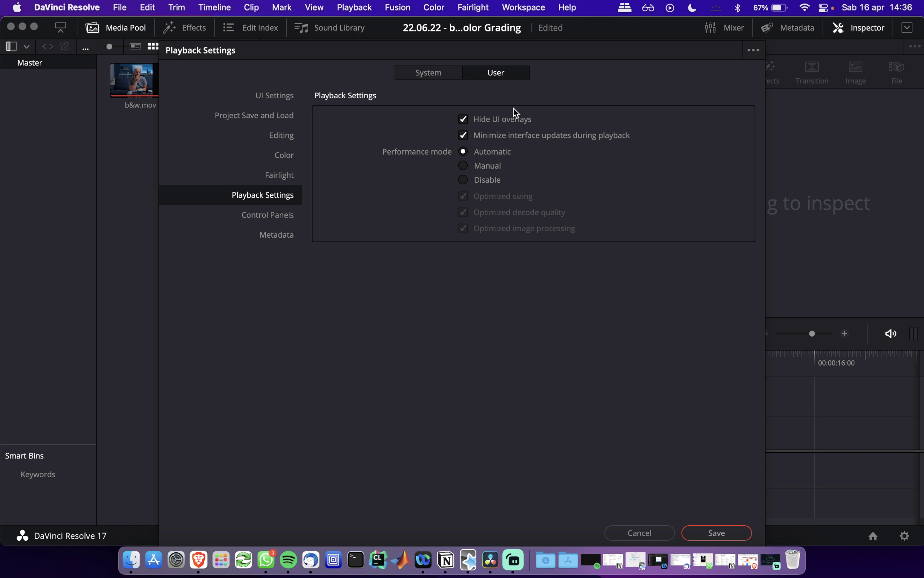Click timeline ruler at 00:00:16:00
The width and height of the screenshot is (924, 578).
836,363
